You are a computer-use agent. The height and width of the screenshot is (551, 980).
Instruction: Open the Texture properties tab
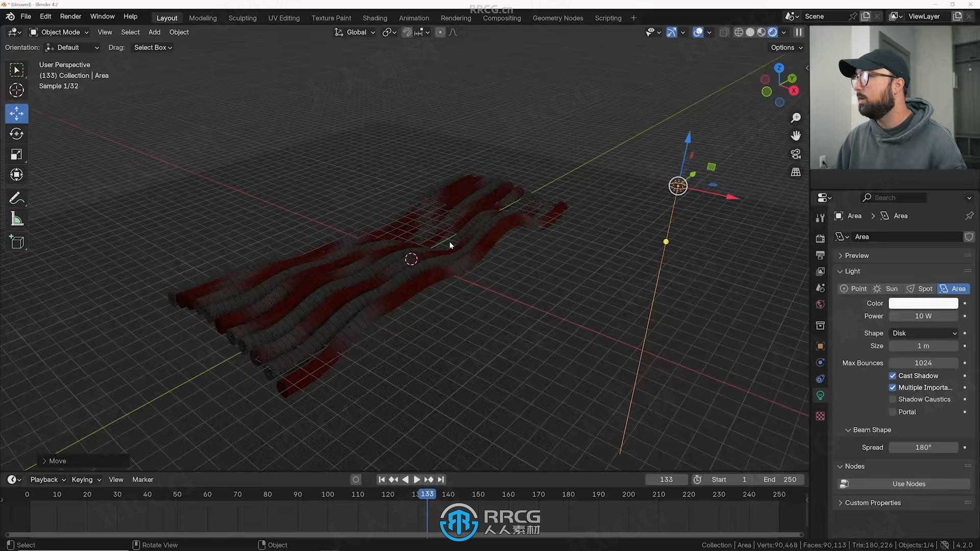tap(820, 416)
